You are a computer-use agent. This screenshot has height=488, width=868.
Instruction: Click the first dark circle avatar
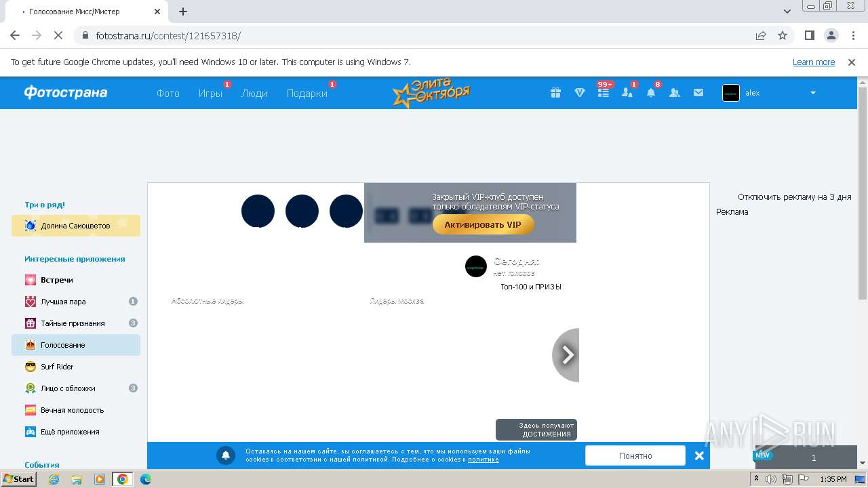(258, 211)
